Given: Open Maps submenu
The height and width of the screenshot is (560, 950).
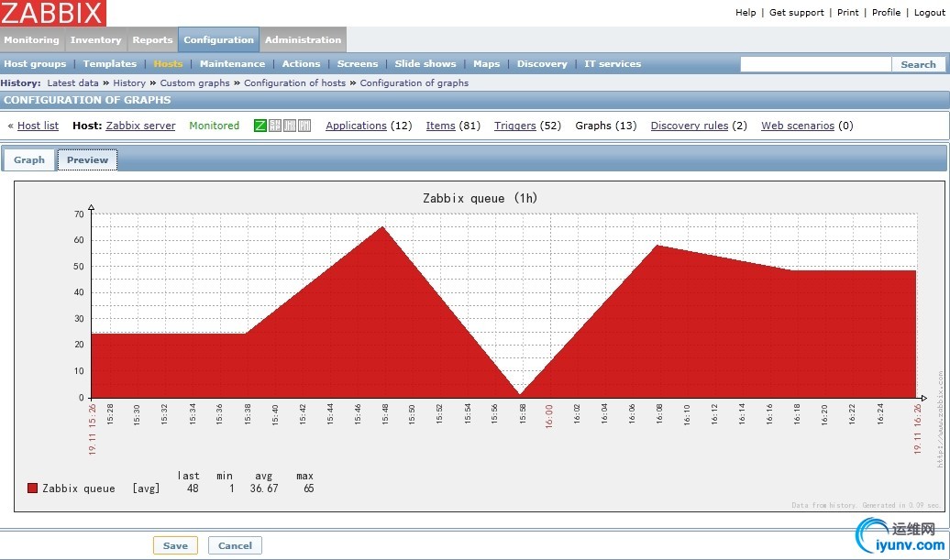Looking at the screenshot, I should [x=487, y=63].
